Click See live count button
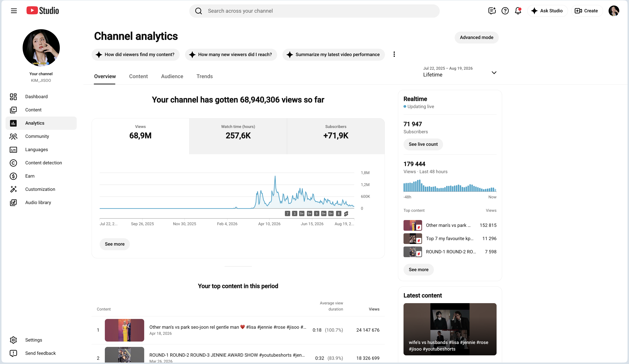Image resolution: width=629 pixels, height=364 pixels. (x=423, y=144)
